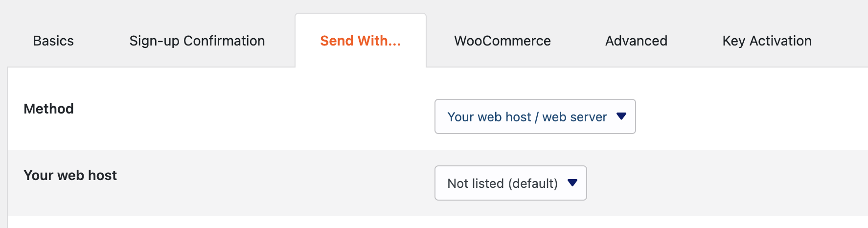Switch to Sign-up Confirmation tab
Viewport: 868px width, 228px height.
(x=197, y=41)
